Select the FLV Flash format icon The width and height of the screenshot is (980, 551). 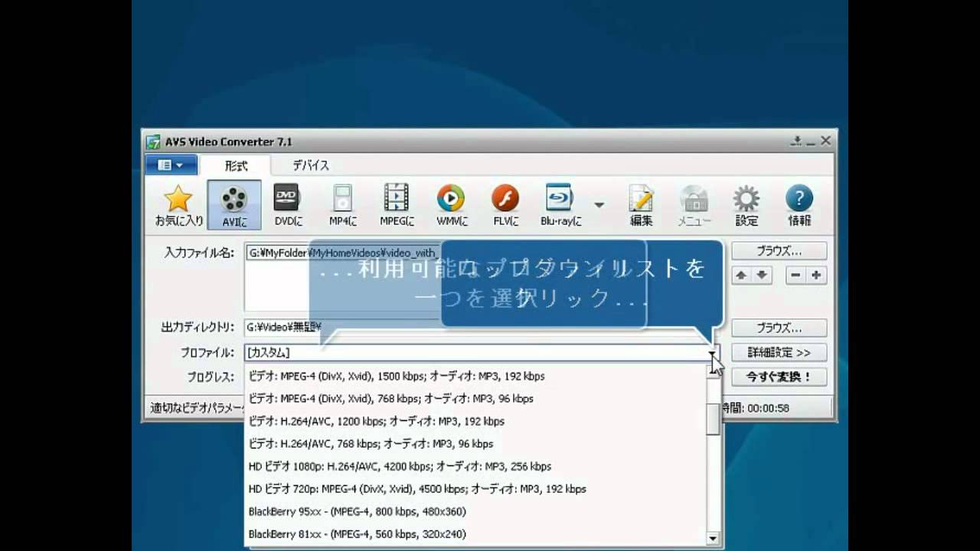(x=505, y=205)
